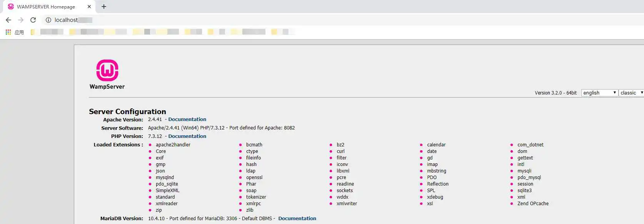Click the standard extension
644x224 pixels.
[165, 197]
